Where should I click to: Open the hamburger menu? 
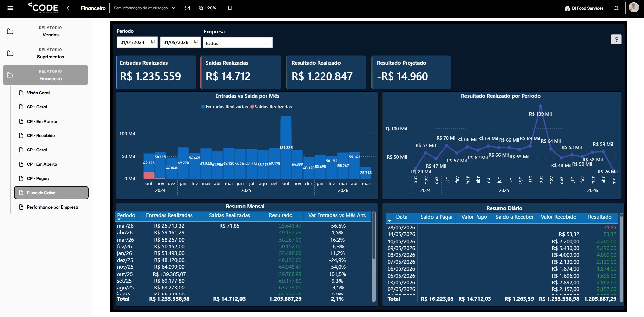coord(10,8)
